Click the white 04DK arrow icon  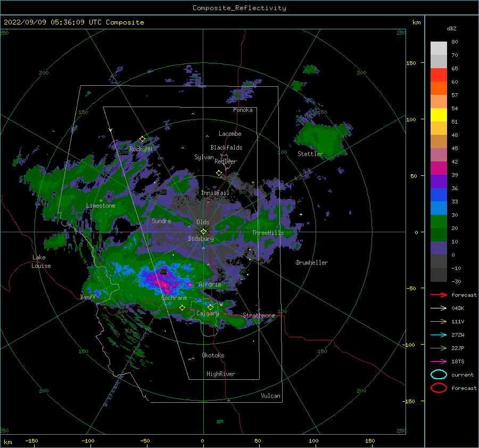pyautogui.click(x=439, y=308)
